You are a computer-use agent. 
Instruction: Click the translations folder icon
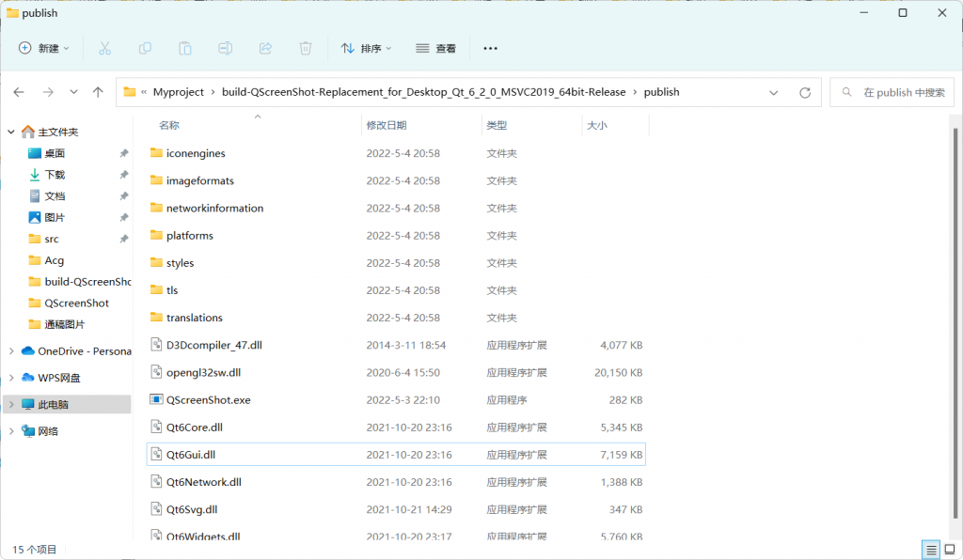156,317
